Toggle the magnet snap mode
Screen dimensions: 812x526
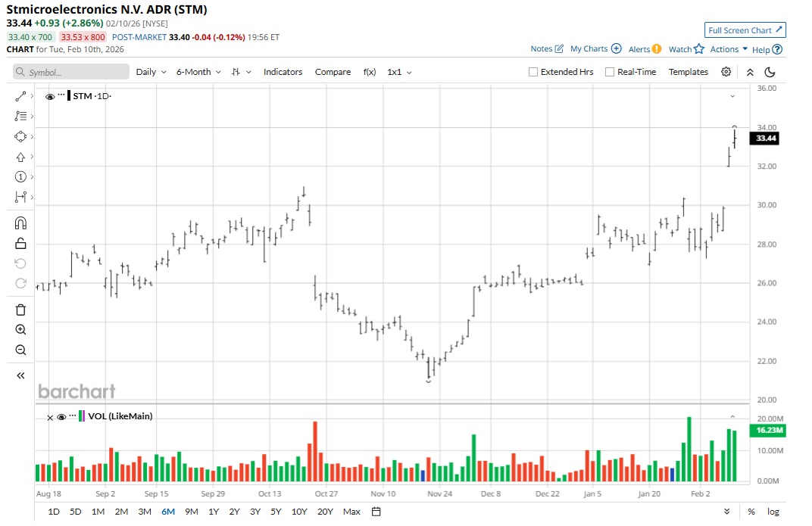click(x=20, y=223)
